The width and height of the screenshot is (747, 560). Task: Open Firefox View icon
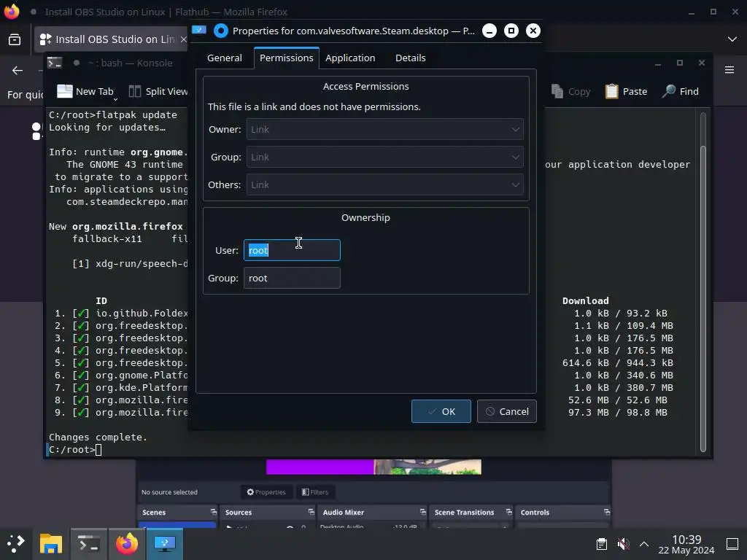pyautogui.click(x=15, y=39)
